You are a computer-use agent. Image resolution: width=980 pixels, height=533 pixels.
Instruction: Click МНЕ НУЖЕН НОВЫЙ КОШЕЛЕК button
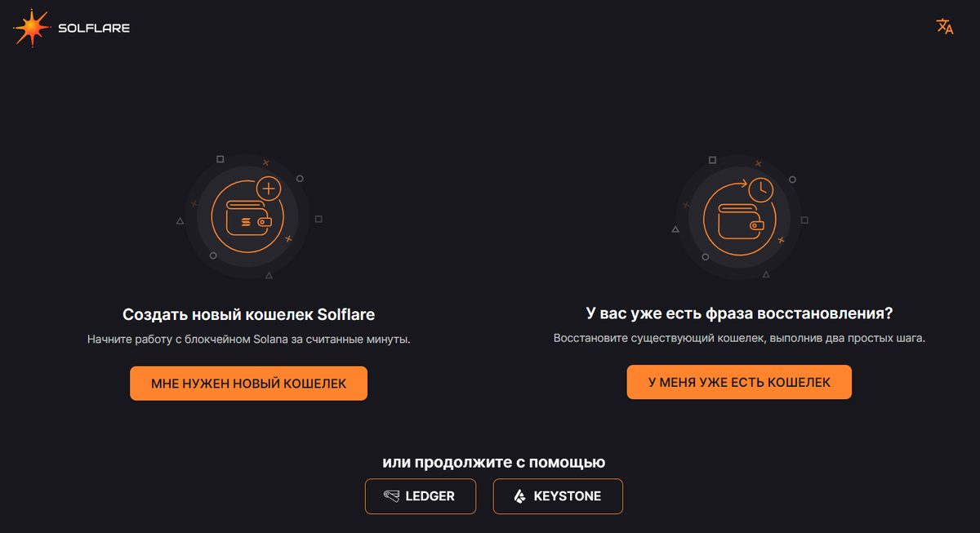point(248,384)
